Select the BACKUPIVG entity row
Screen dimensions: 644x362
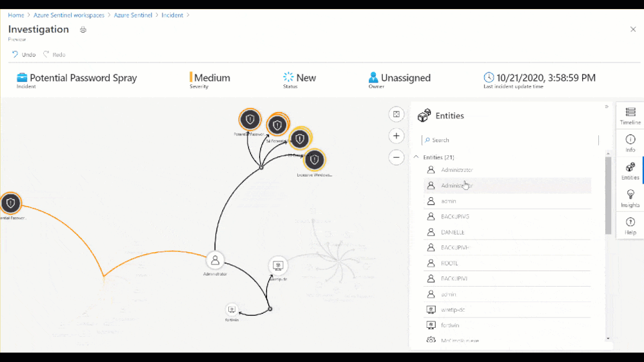pos(507,216)
